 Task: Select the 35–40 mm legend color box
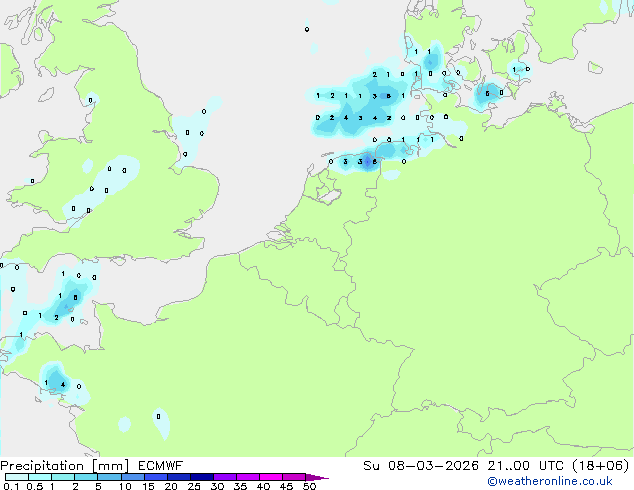coord(248,477)
